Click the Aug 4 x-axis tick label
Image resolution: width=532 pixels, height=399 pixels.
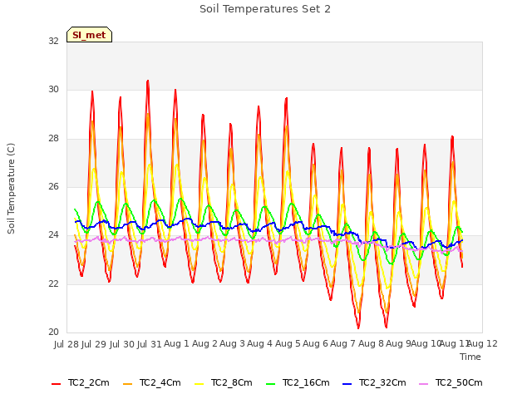259,344
